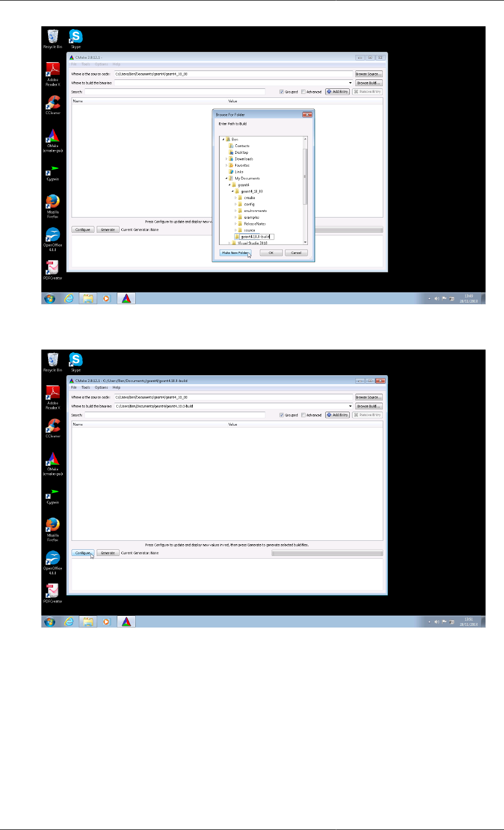Click Add Entry in the geant4.10.0-build CMake window
504x830 pixels.
pyautogui.click(x=337, y=415)
